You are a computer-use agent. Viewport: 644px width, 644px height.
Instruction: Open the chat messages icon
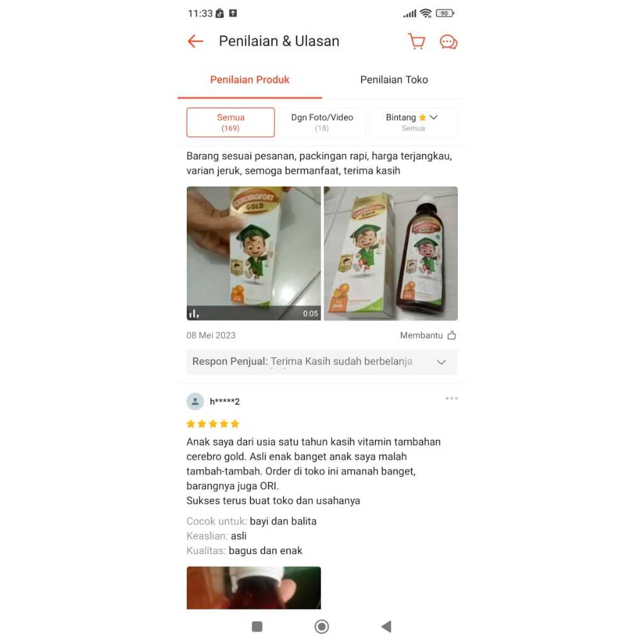pyautogui.click(x=448, y=42)
